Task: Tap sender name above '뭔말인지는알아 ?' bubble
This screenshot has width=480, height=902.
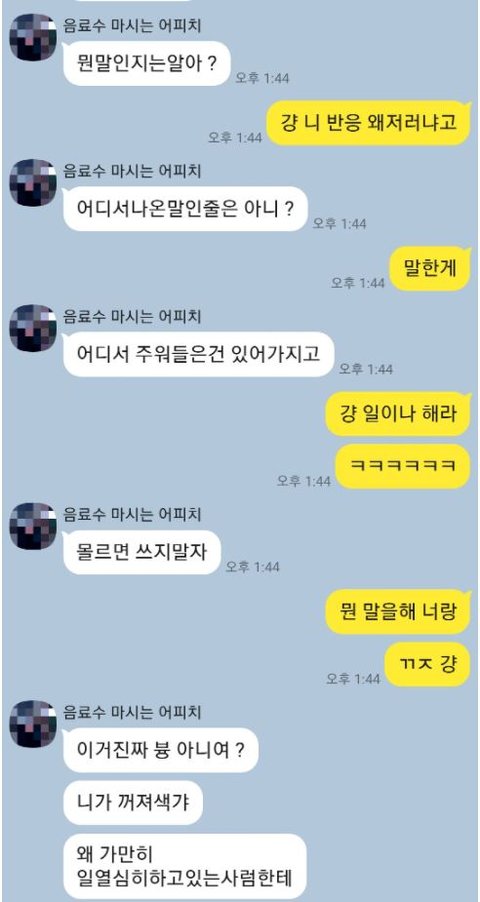Action: (132, 25)
